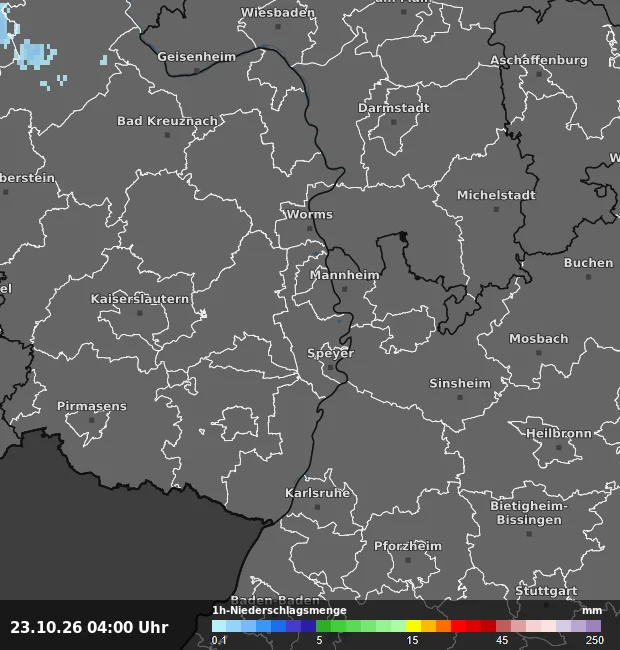The image size is (620, 650).
Task: Select the Mosbach map label
Action: coord(538,339)
